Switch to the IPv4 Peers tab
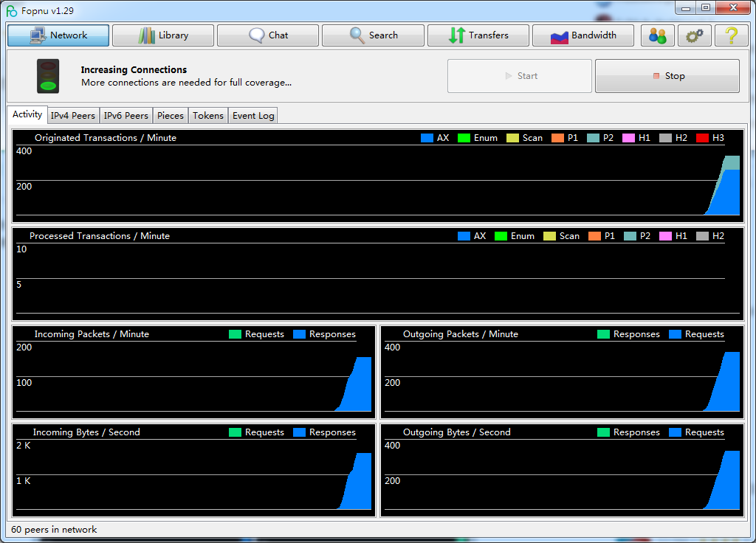 coord(73,116)
